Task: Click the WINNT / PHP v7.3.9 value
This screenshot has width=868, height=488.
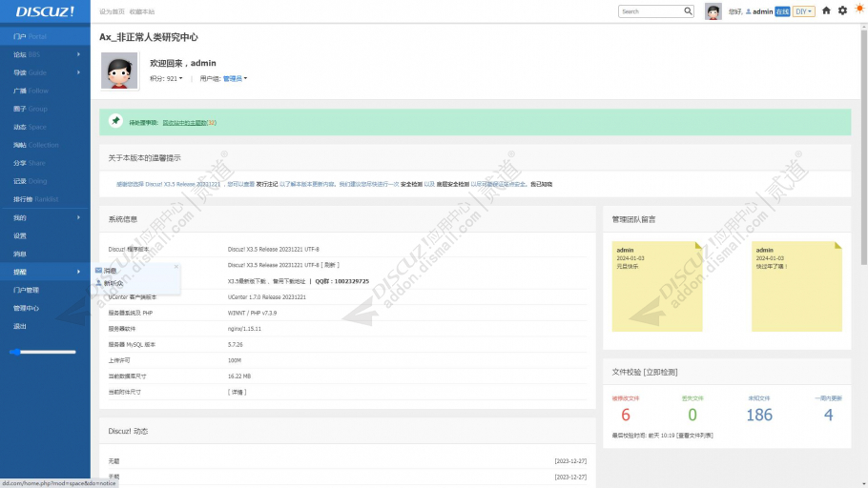Action: 252,313
